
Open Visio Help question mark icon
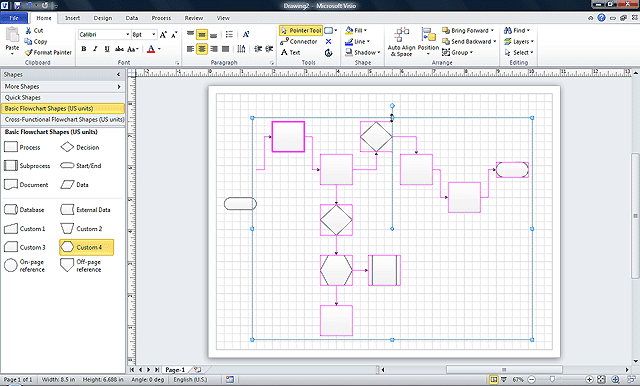(x=601, y=18)
